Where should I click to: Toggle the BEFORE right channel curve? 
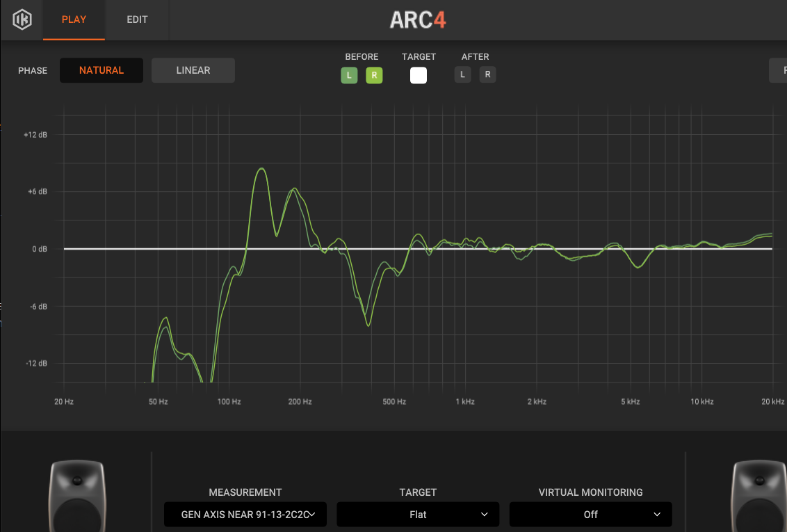point(374,75)
